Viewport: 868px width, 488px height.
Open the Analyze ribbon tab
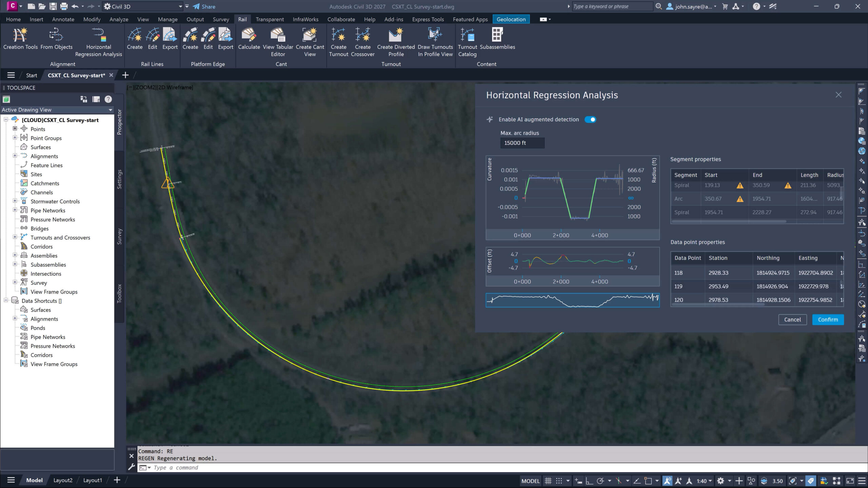[x=119, y=19]
